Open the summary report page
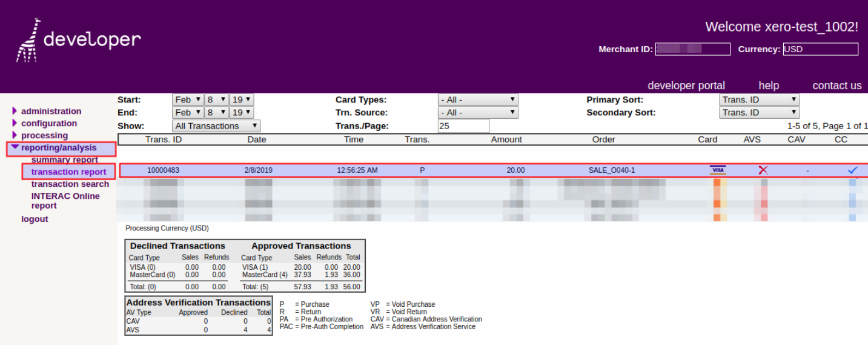868x345 pixels. 64,160
